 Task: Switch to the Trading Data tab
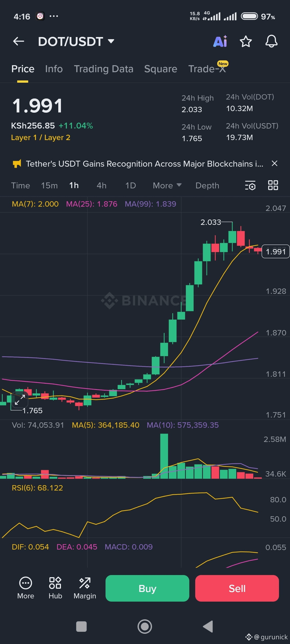tap(104, 69)
